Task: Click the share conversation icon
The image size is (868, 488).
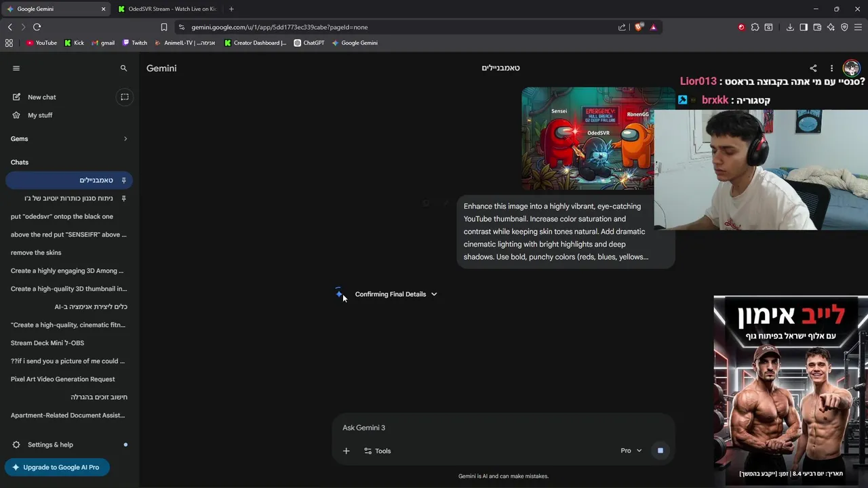Action: click(813, 68)
